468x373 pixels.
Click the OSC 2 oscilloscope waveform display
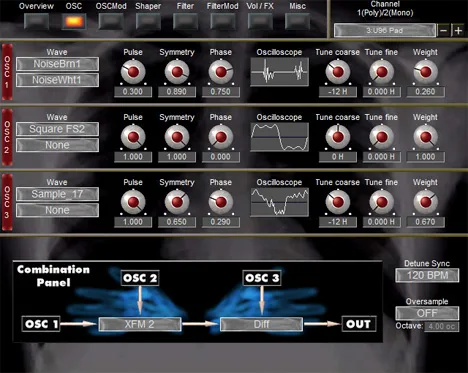279,137
